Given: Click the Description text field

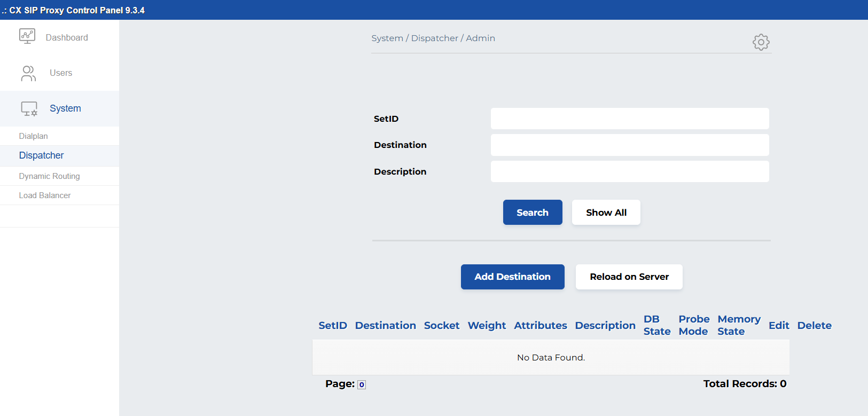Looking at the screenshot, I should coord(629,171).
